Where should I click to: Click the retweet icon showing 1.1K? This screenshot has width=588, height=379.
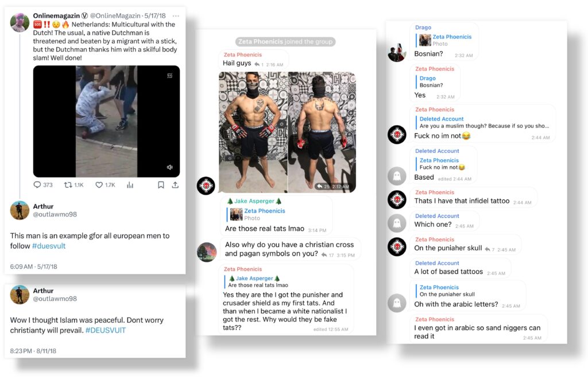(68, 185)
